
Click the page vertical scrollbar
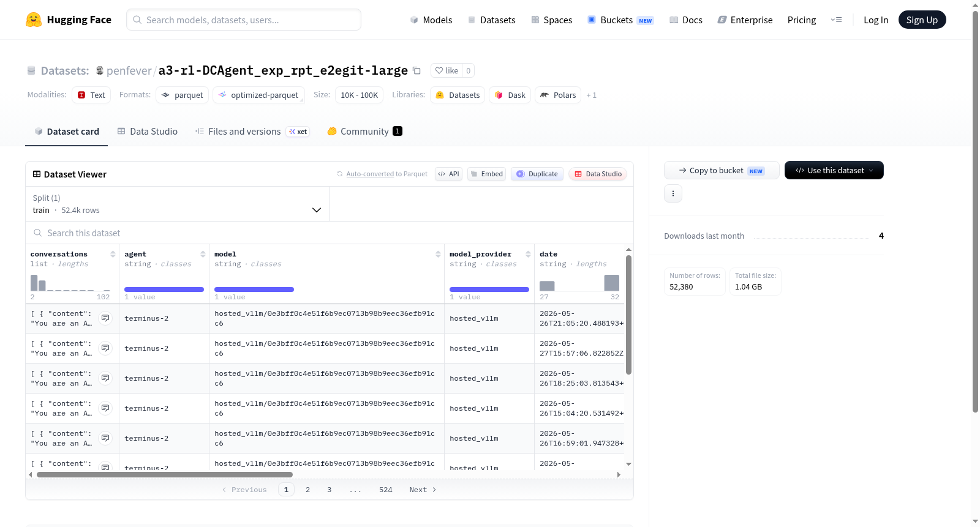[975, 212]
